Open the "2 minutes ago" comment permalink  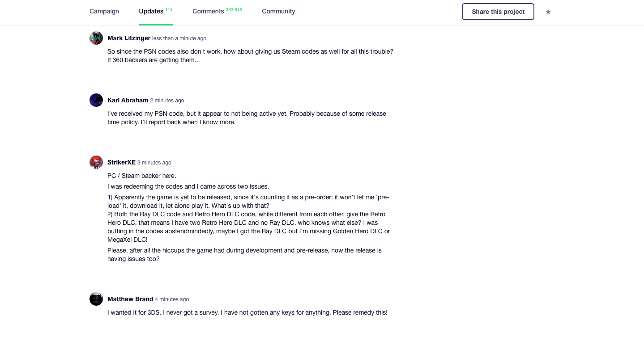(167, 101)
